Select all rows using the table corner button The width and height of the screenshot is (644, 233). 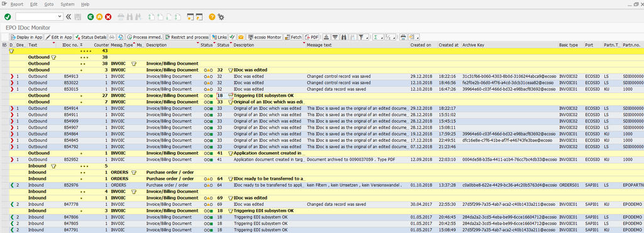[4, 45]
